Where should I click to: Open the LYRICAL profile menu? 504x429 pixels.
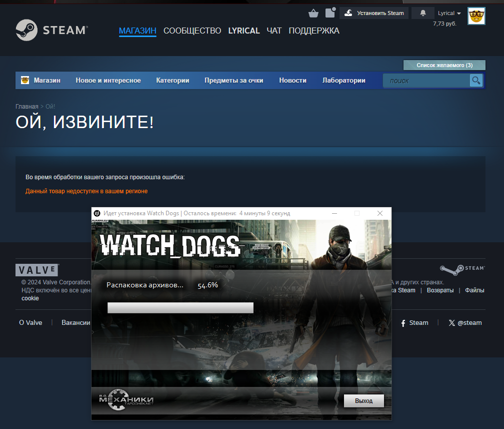pos(244,31)
